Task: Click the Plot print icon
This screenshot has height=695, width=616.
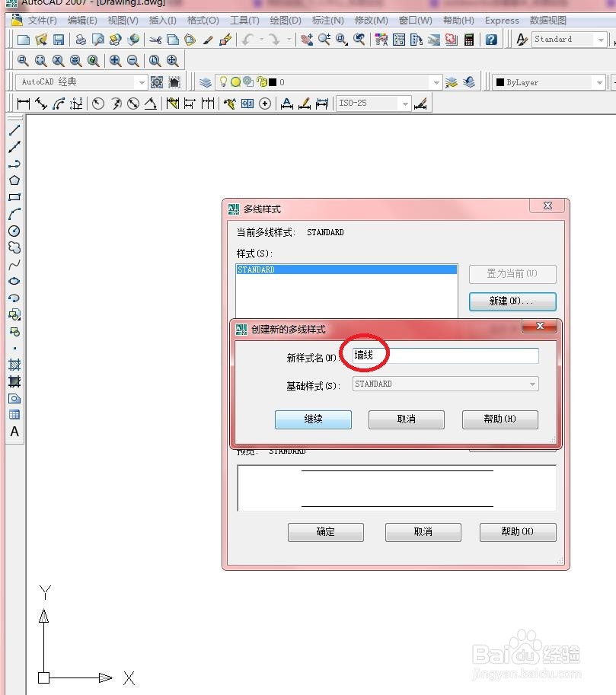Action: 80,40
